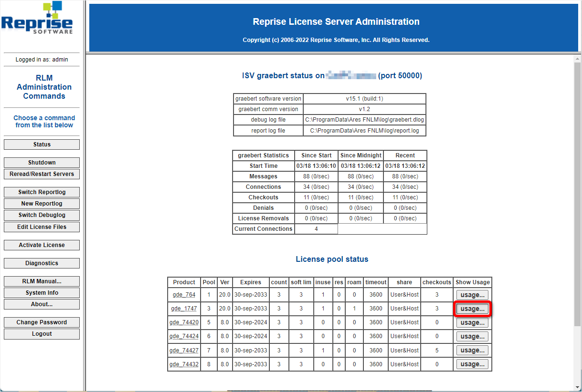Screen dimensions: 582x392
Task: Click the 'License Removals' row label
Action: 263,218
